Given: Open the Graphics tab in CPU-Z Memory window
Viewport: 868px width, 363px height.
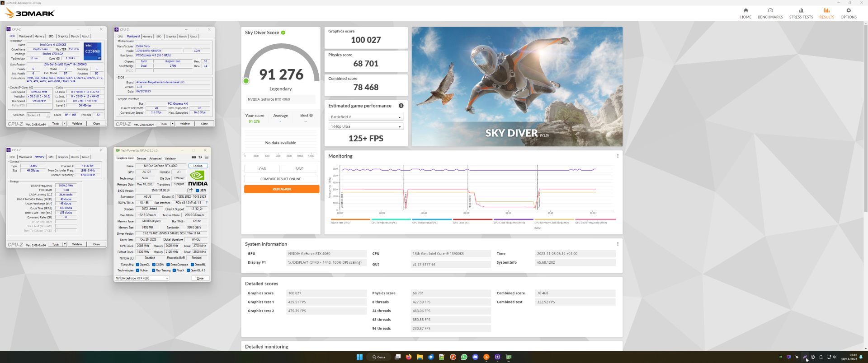Looking at the screenshot, I should click(x=63, y=157).
